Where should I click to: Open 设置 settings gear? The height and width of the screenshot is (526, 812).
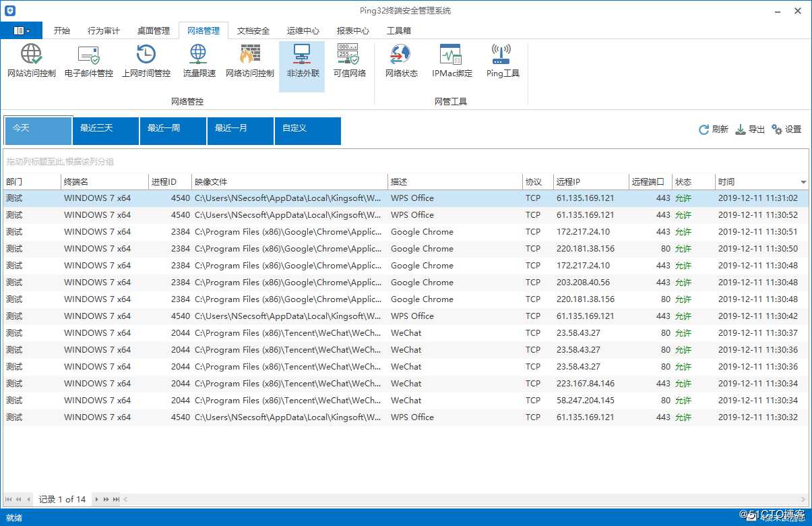click(786, 129)
